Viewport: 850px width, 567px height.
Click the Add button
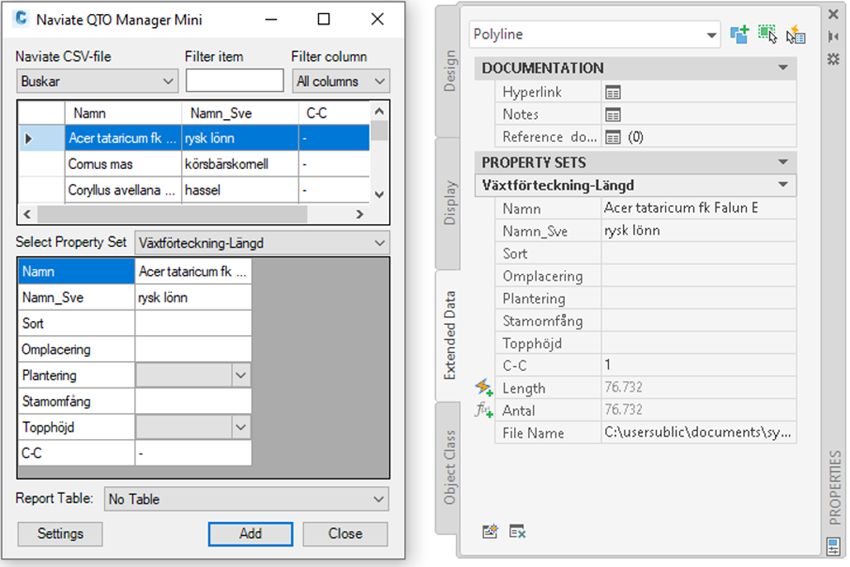250,534
